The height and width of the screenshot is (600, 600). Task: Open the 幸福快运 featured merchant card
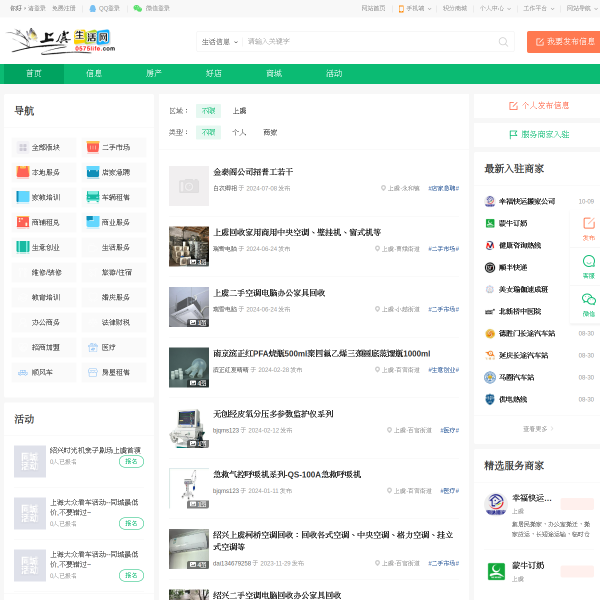pos(539,515)
